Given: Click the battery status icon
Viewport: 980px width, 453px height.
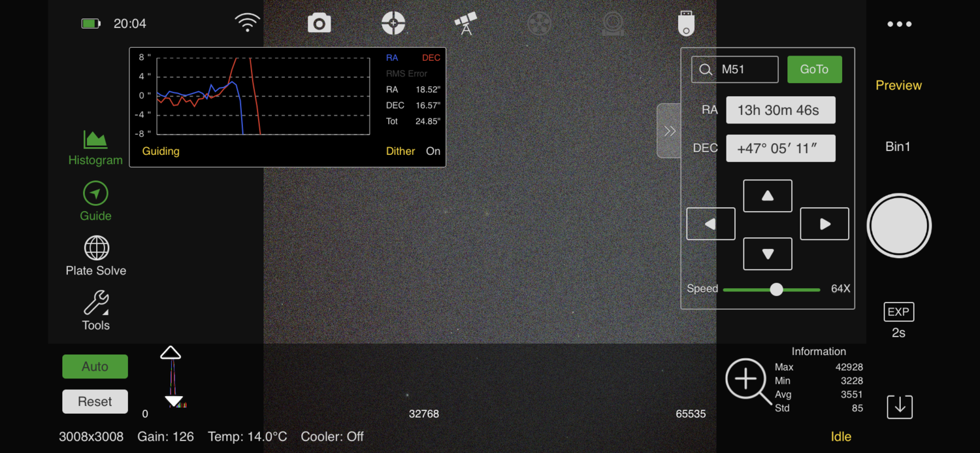Looking at the screenshot, I should tap(91, 24).
